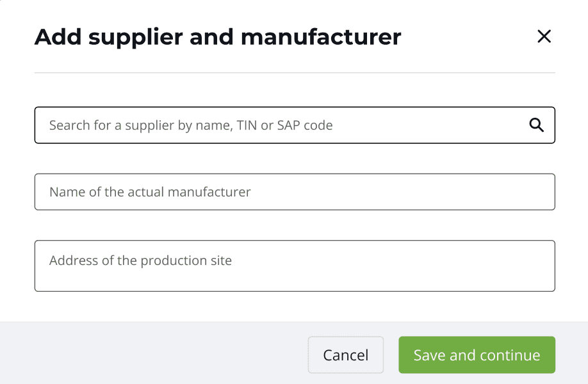588x384 pixels.
Task: Hit the search icon in the supplier field
Action: point(536,125)
